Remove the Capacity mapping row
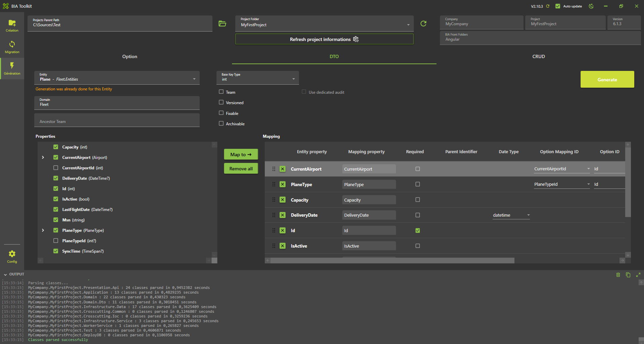This screenshot has width=644, height=344. [283, 200]
